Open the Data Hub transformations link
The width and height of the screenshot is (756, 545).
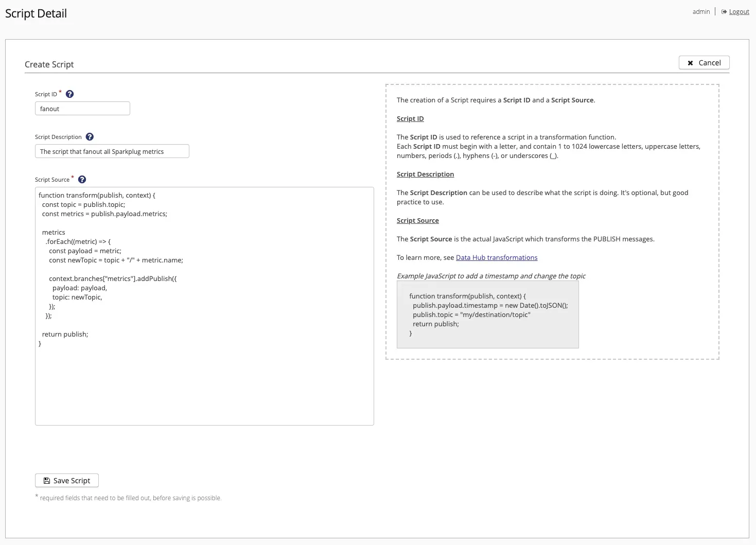pyautogui.click(x=496, y=258)
